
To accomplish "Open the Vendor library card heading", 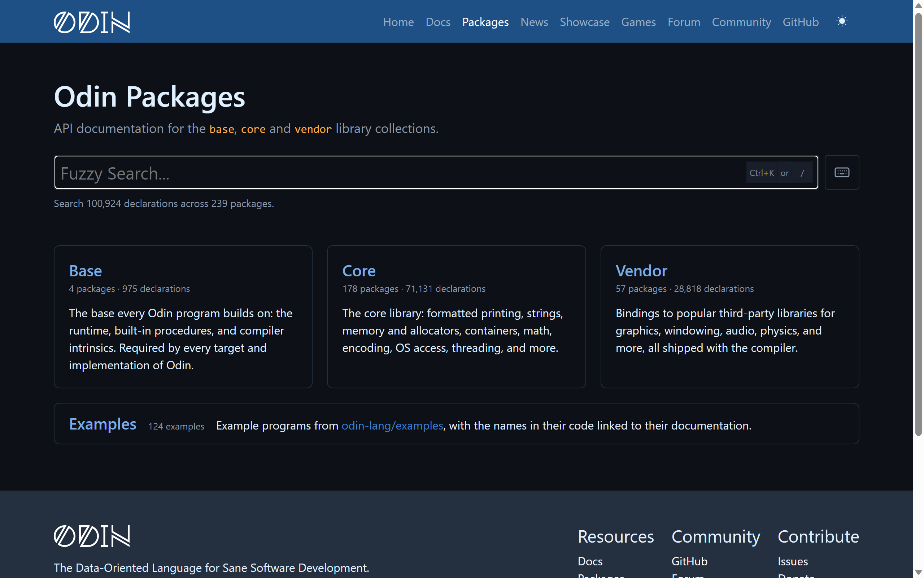I will tap(641, 271).
